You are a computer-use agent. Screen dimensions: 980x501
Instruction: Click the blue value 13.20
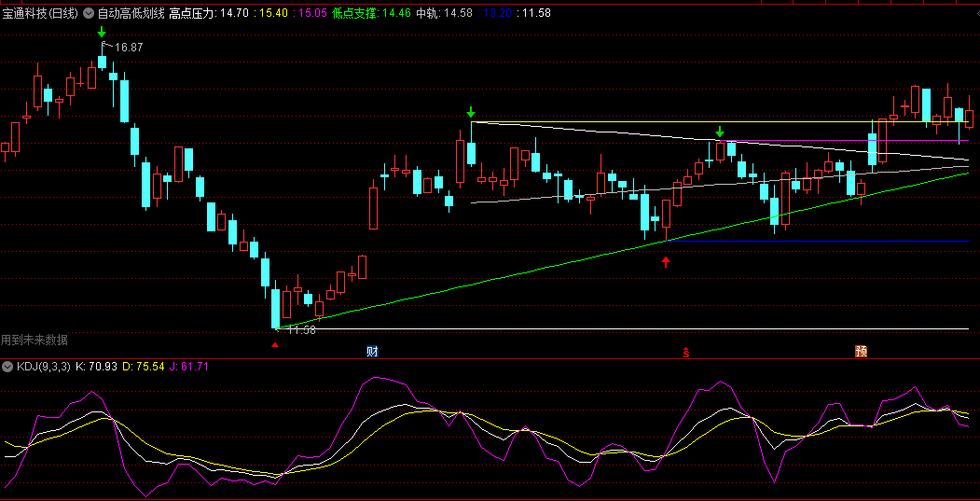click(500, 12)
